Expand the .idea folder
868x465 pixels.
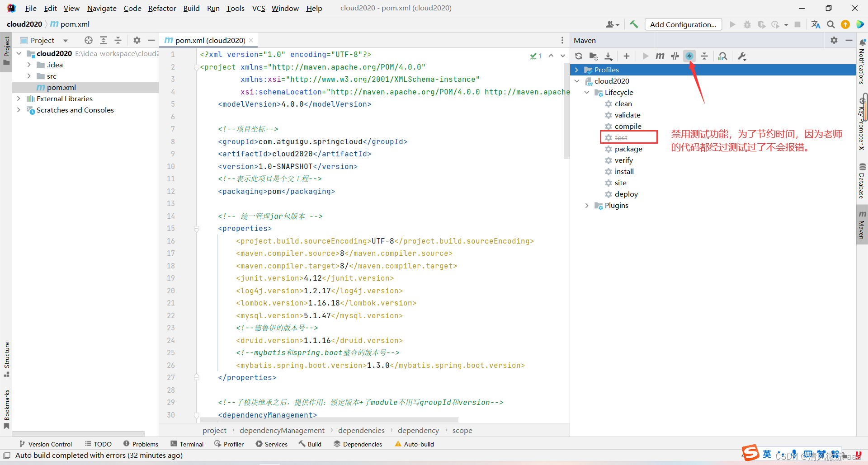pyautogui.click(x=29, y=65)
